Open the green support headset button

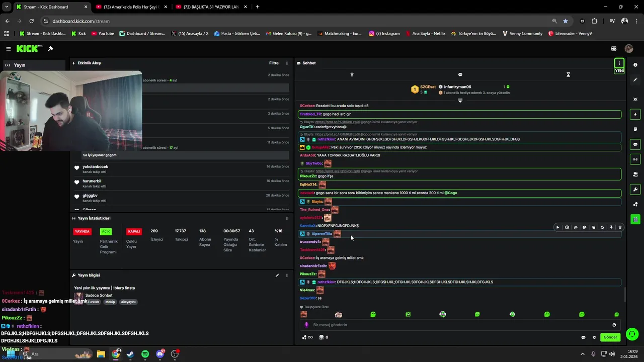(632, 334)
